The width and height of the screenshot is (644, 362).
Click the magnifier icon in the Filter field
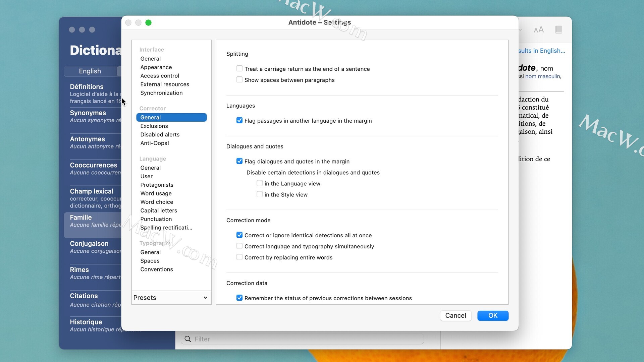[188, 339]
